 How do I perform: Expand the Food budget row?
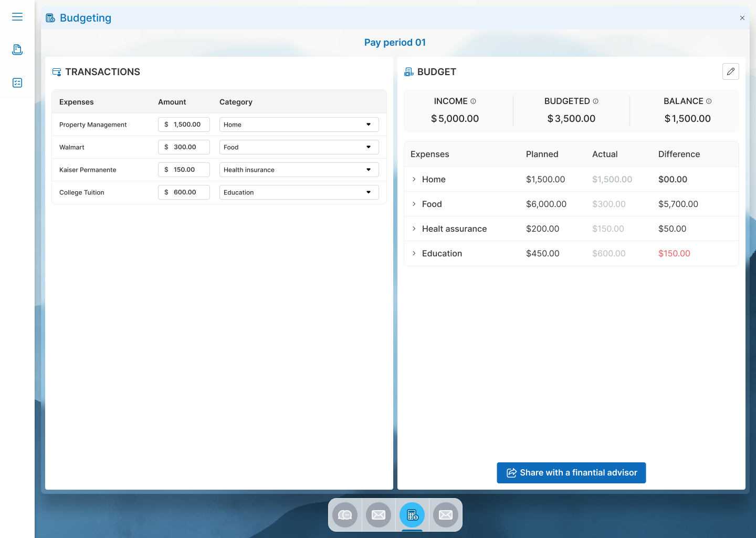point(414,204)
